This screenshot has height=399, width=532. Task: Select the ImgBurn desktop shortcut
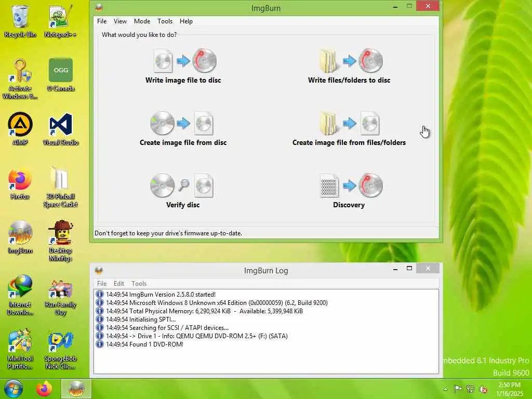coord(20,237)
